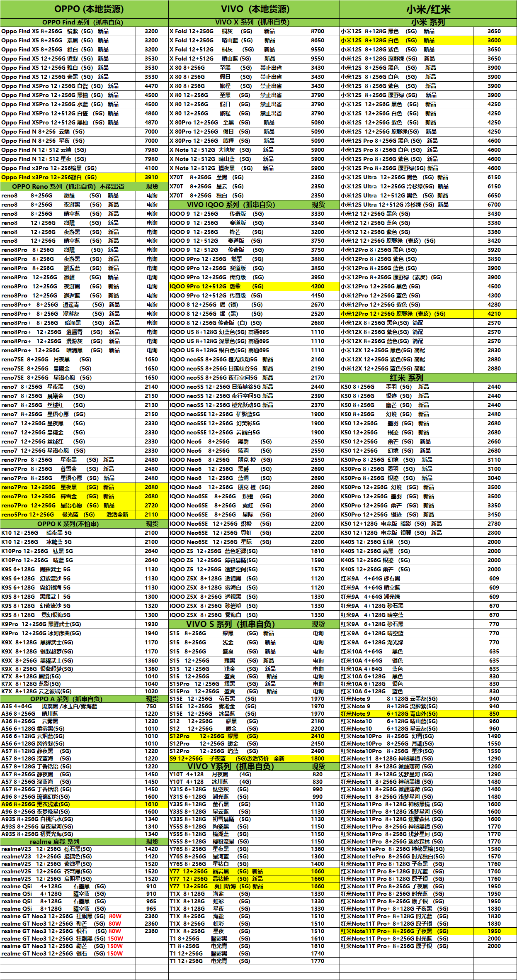Select the 小米 系列 section header
The height and width of the screenshot is (980, 517).
428,22
